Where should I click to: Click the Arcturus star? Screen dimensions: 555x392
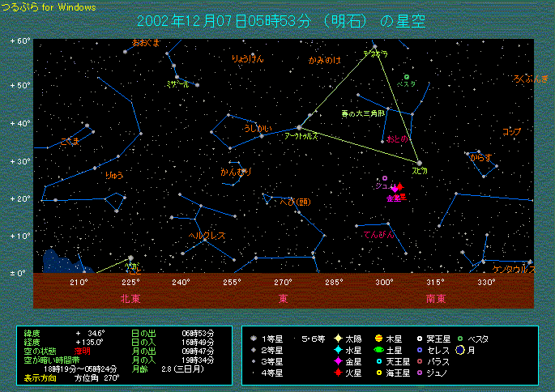(299, 127)
